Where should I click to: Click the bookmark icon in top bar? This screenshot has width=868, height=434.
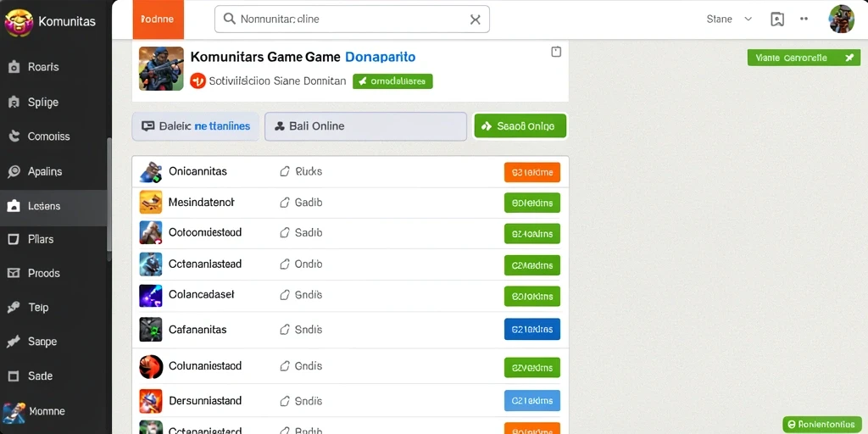coord(777,19)
